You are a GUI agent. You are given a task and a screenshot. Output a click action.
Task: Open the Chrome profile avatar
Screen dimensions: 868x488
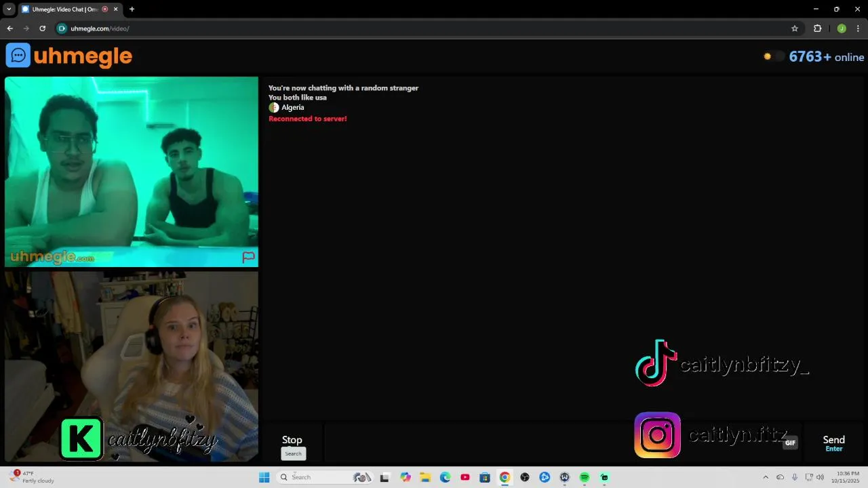tap(842, 28)
